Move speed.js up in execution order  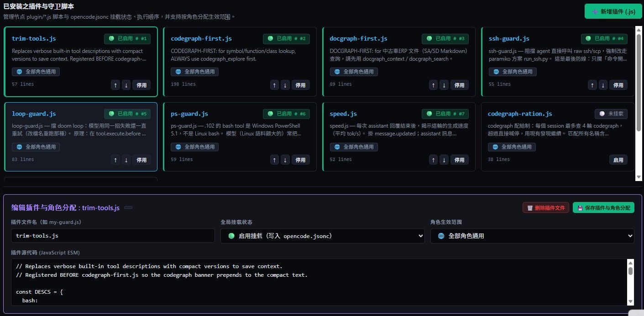[433, 160]
